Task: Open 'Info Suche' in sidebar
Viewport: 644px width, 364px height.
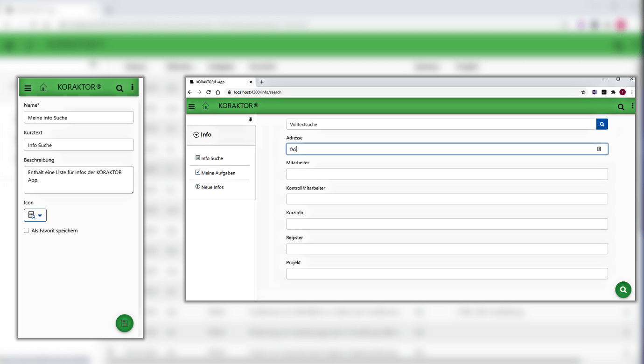Action: 212,158
